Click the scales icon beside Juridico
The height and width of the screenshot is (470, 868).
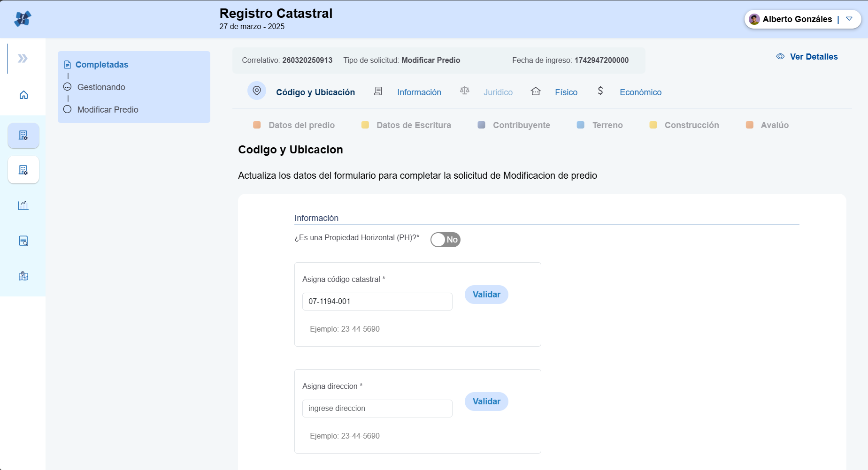465,91
